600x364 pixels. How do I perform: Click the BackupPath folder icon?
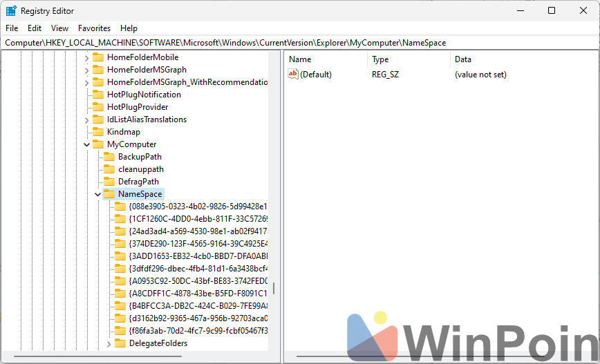(109, 157)
